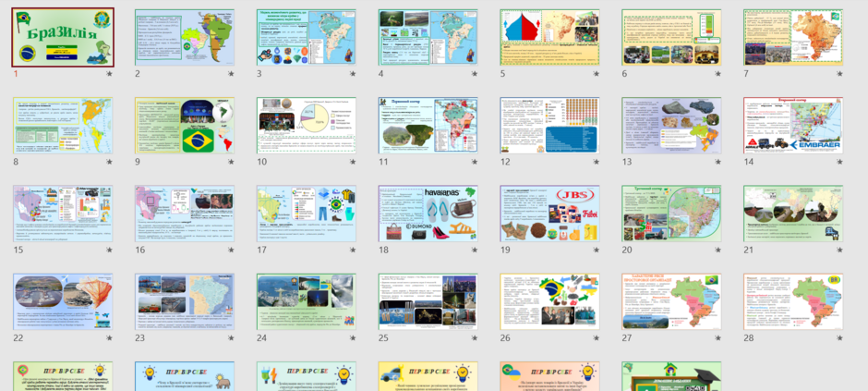Click the transition star icon for slide 25
The image size is (868, 391).
point(475,337)
